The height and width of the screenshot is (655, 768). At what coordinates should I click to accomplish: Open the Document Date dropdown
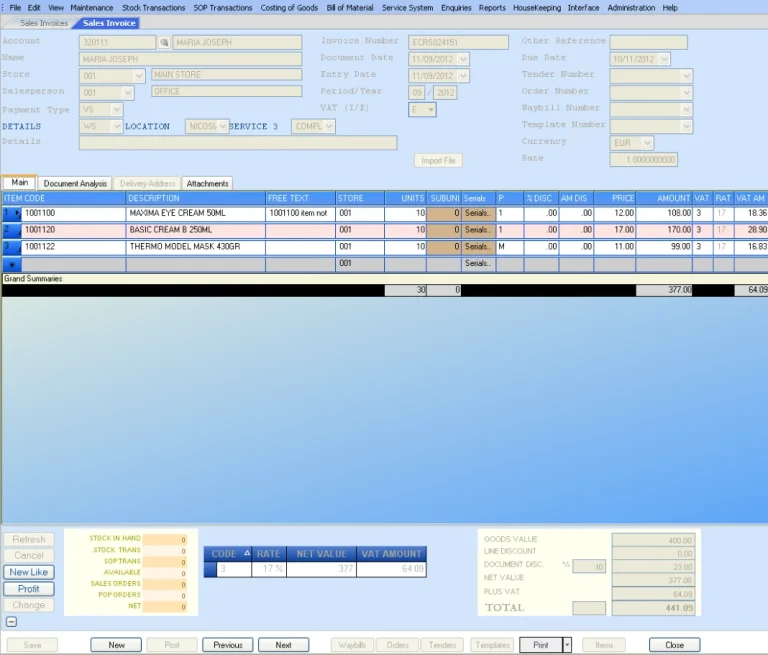463,59
